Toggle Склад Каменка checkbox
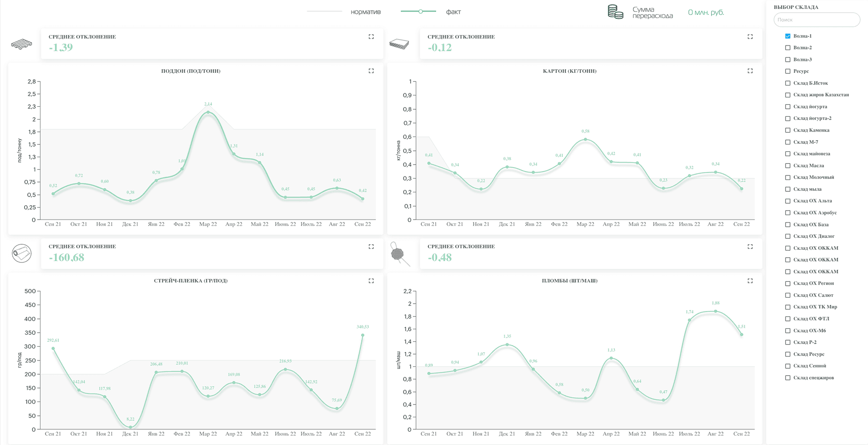This screenshot has height=445, width=868. 788,130
